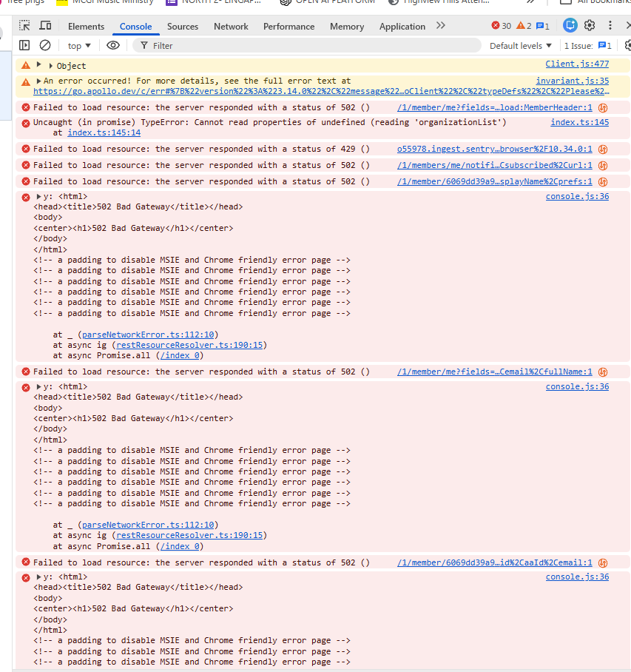The image size is (631, 672).
Task: Show the console sidebar
Action: pyautogui.click(x=24, y=45)
